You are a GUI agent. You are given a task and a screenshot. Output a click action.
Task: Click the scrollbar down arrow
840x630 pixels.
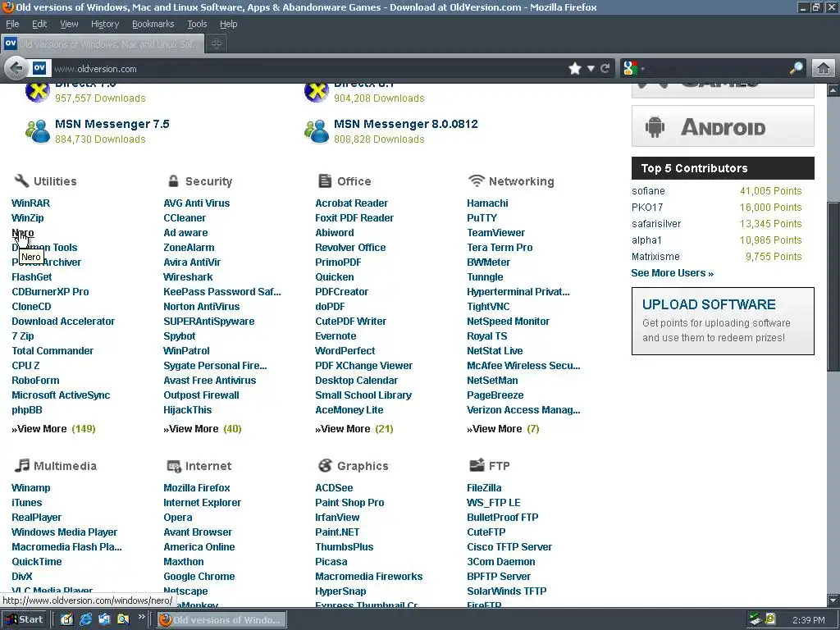[833, 600]
